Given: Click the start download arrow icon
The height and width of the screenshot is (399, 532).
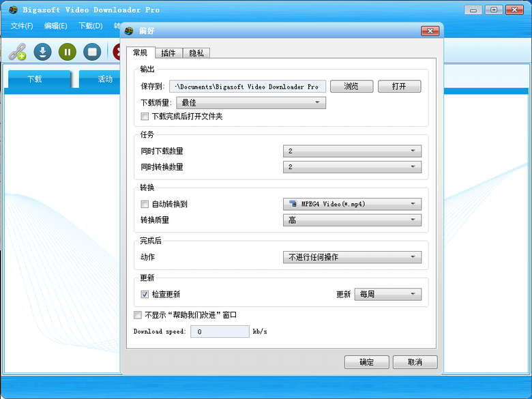Looking at the screenshot, I should (42, 52).
